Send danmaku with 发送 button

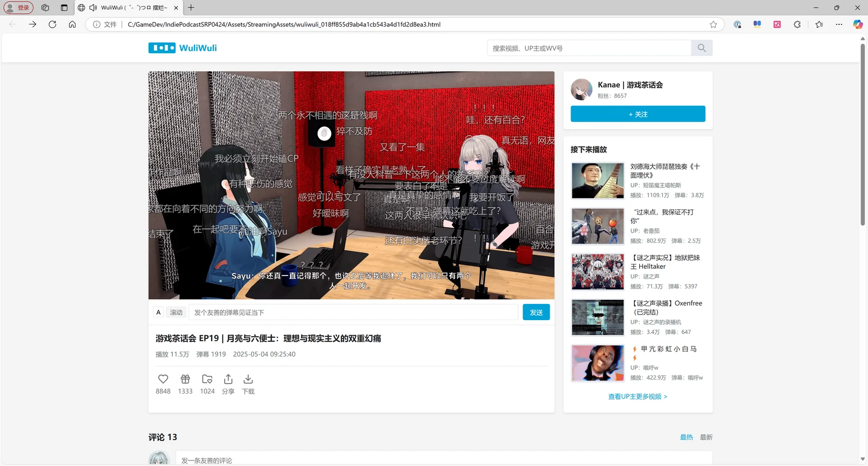point(536,312)
